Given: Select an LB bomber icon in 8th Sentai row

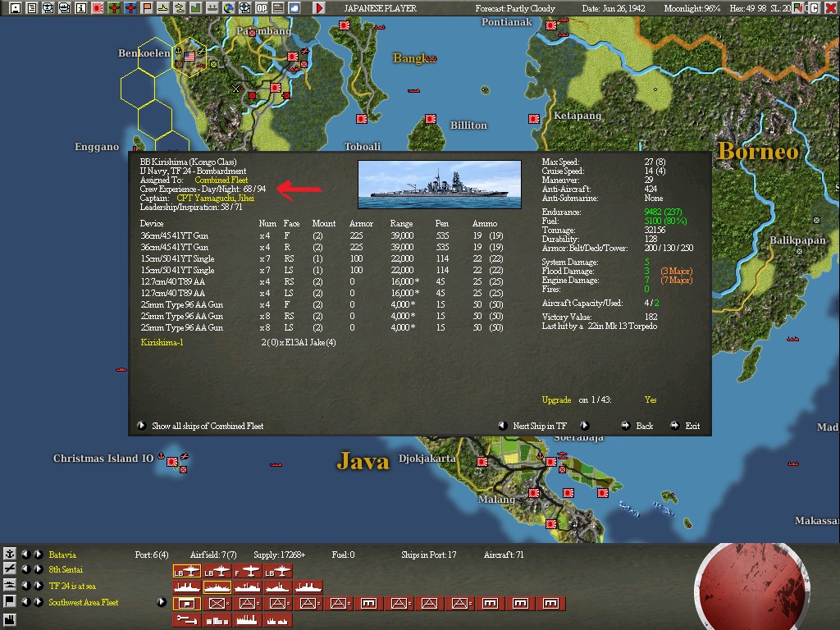Looking at the screenshot, I should pos(186,569).
